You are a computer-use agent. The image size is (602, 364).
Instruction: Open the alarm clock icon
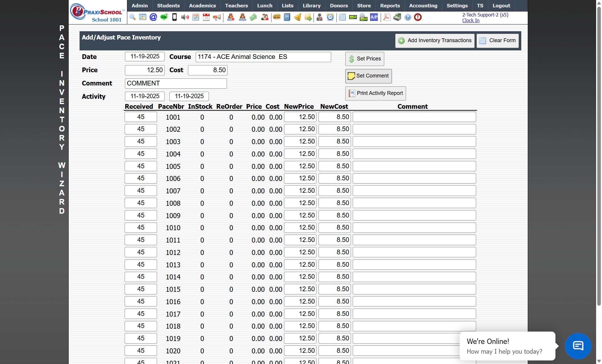pos(330,17)
